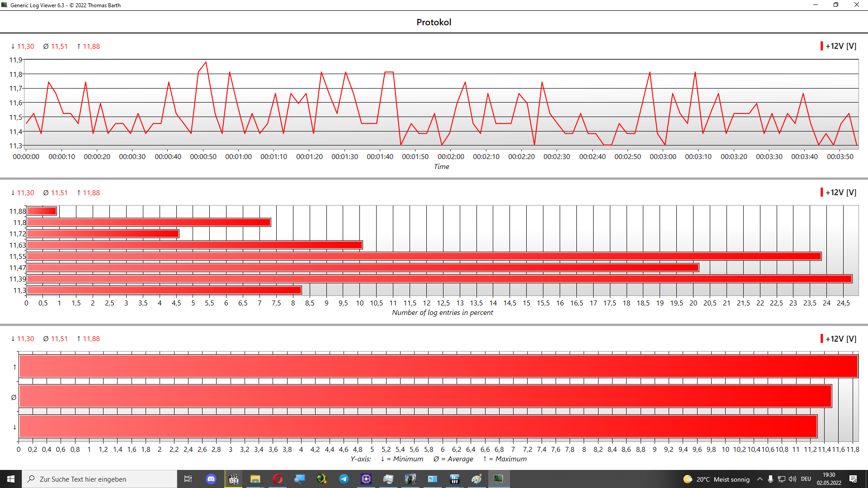The image size is (868, 488).
Task: Click the +12V [V] legend in the top chart
Action: tap(840, 46)
